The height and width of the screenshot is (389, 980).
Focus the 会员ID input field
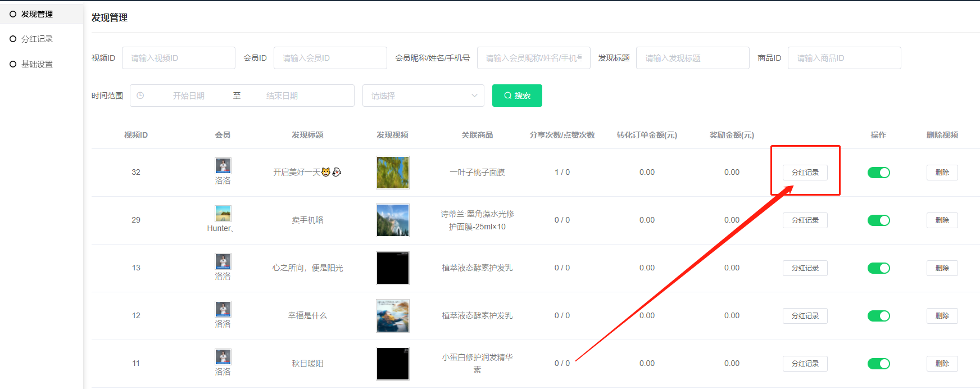(x=330, y=58)
